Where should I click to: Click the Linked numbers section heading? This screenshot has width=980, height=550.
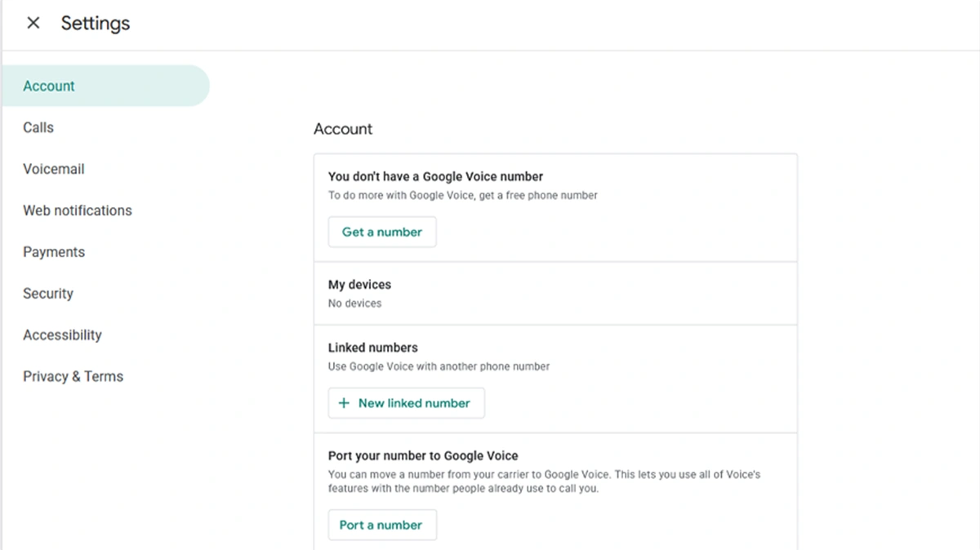[372, 348]
